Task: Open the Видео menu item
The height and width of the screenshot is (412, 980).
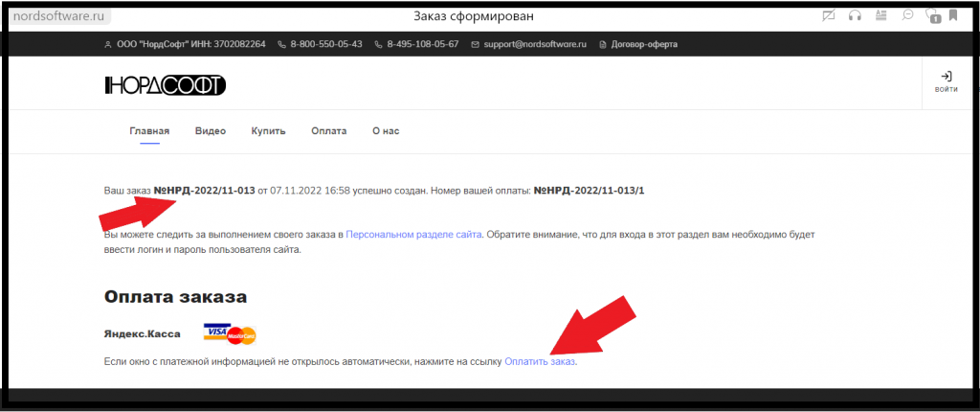Action: [x=211, y=131]
